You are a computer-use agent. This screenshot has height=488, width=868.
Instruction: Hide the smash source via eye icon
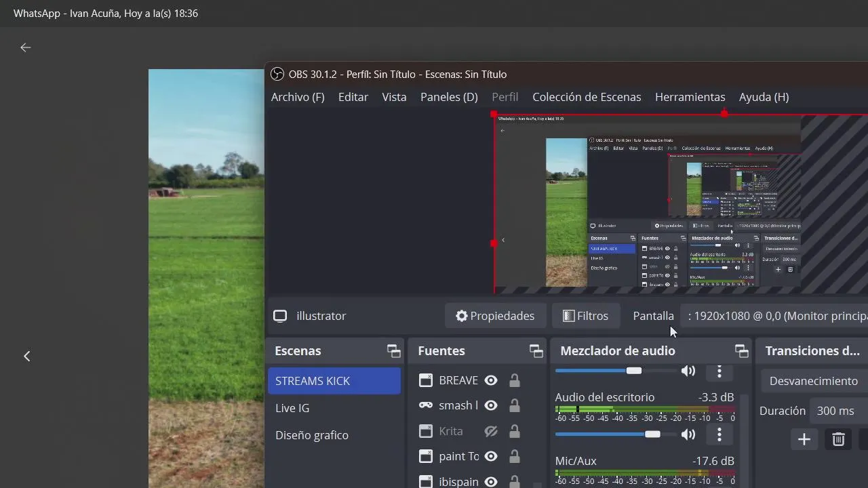tap(491, 405)
